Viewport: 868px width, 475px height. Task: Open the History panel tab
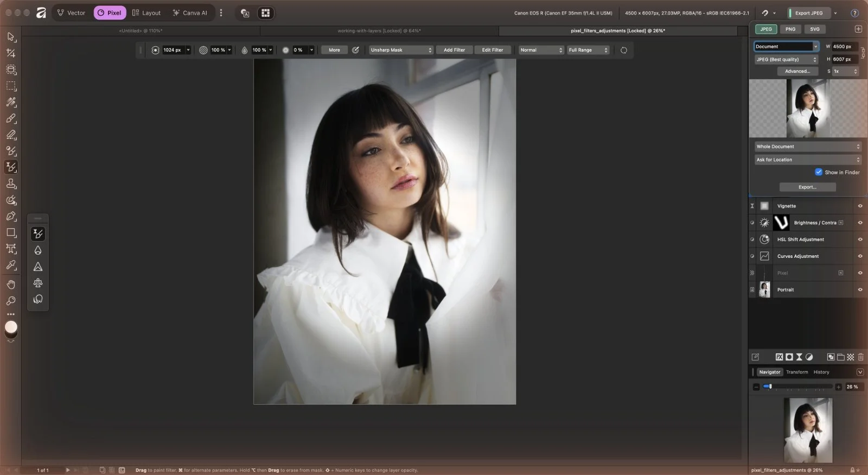pos(821,372)
